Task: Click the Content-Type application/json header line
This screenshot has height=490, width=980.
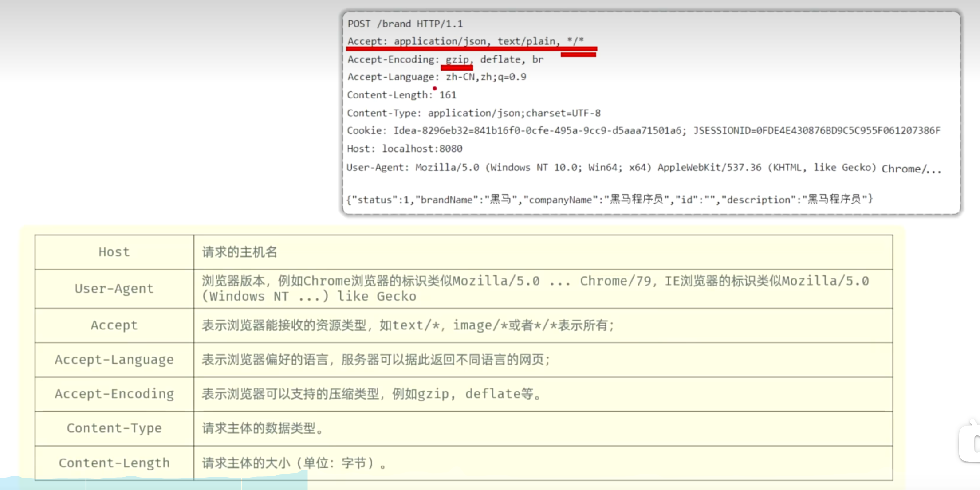Action: pyautogui.click(x=473, y=113)
